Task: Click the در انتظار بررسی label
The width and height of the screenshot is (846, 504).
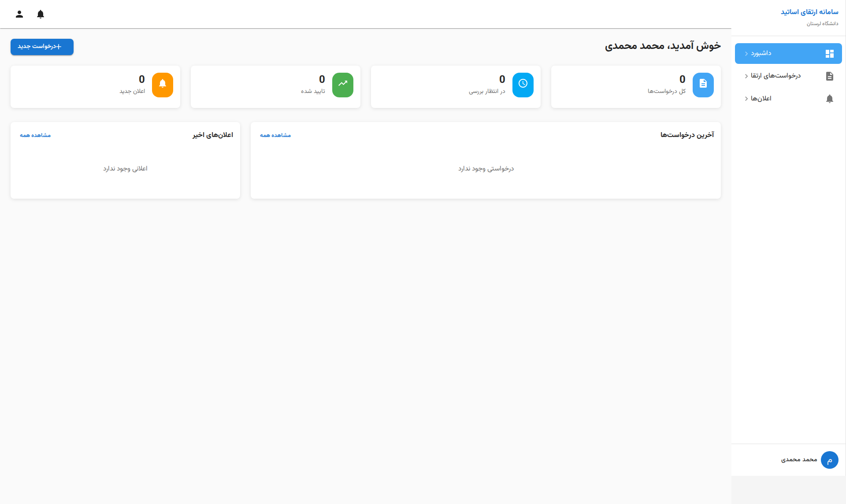Action: point(487,91)
